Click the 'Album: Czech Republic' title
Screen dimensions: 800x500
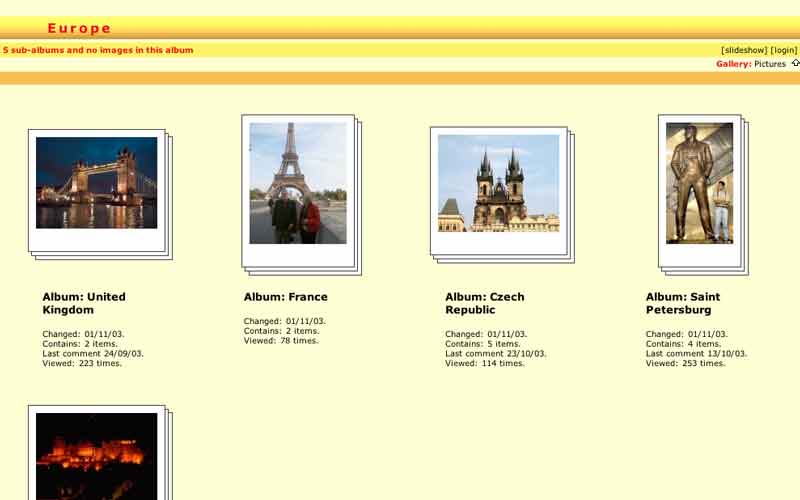pyautogui.click(x=484, y=303)
